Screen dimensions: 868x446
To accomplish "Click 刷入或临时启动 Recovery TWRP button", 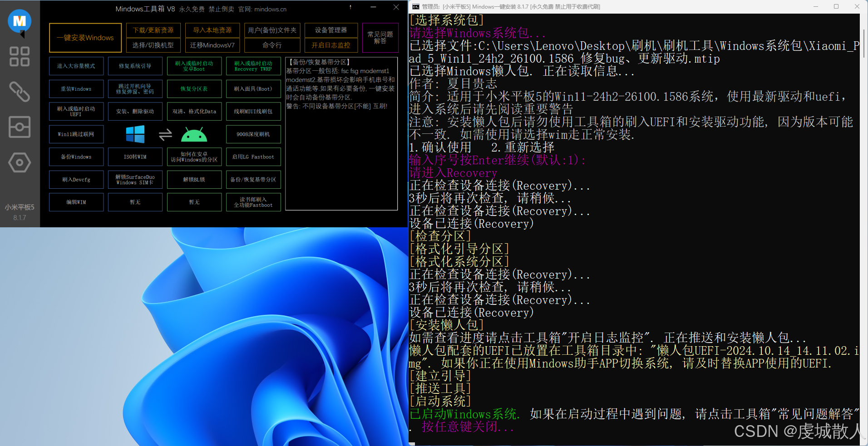I will tap(253, 66).
